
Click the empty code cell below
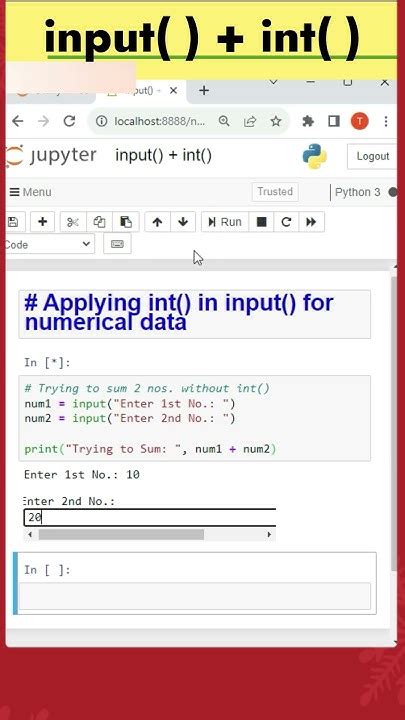point(195,596)
